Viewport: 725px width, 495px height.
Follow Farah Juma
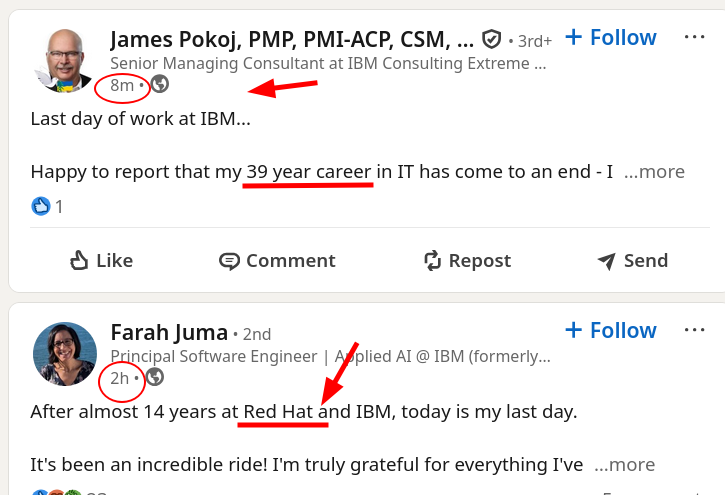click(610, 331)
